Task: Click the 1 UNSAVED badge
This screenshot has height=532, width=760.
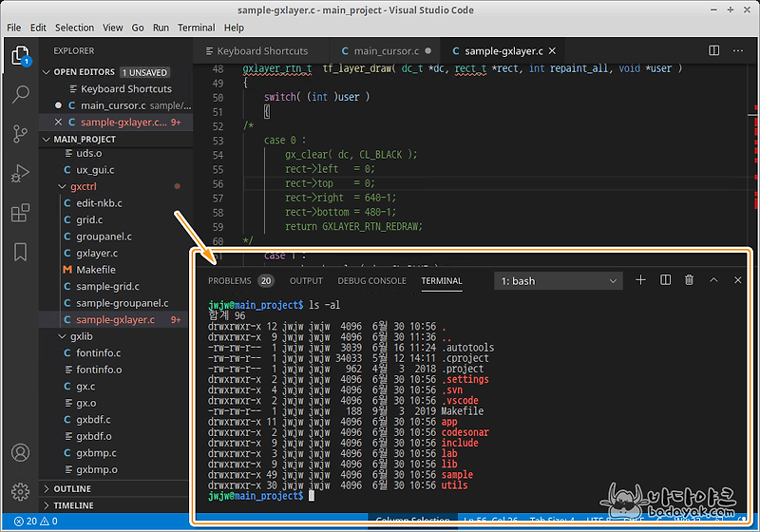Action: [x=144, y=73]
